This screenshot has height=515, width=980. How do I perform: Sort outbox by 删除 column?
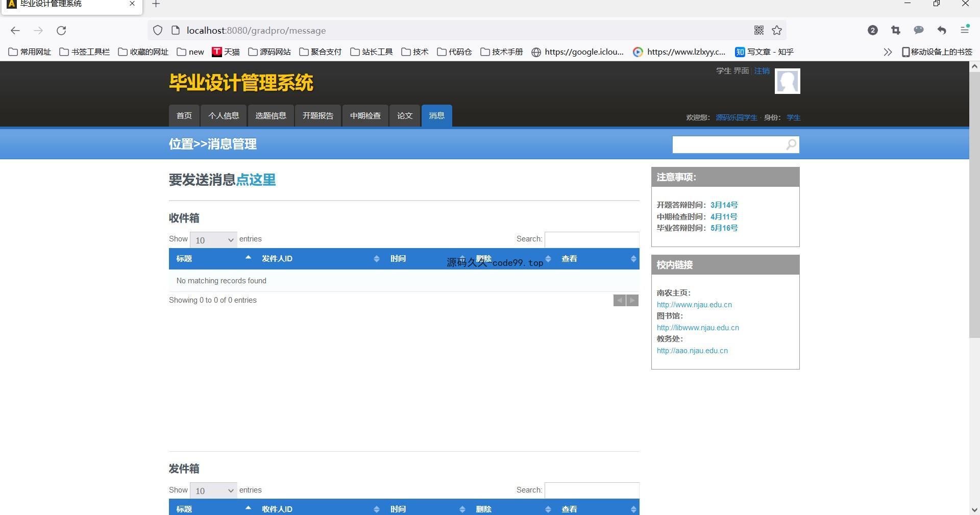[x=512, y=509]
